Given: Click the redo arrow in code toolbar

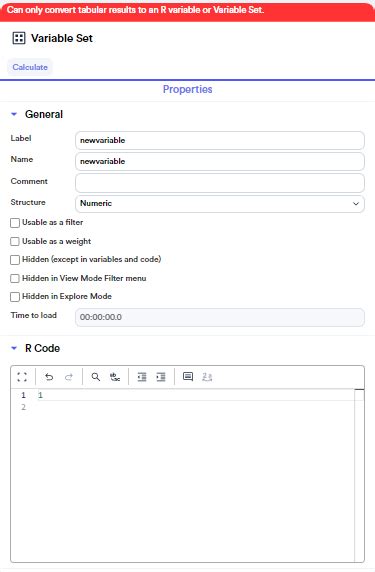Looking at the screenshot, I should [69, 377].
